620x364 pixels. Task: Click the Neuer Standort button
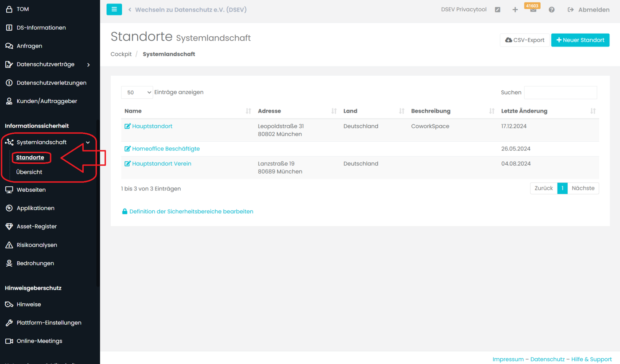point(580,40)
